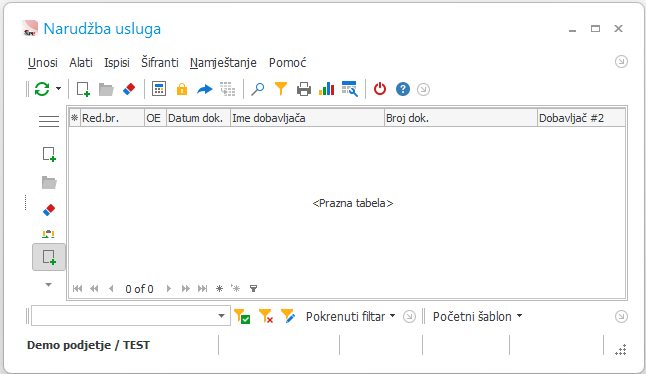Click the highlighted new document button in side panel

click(x=49, y=257)
